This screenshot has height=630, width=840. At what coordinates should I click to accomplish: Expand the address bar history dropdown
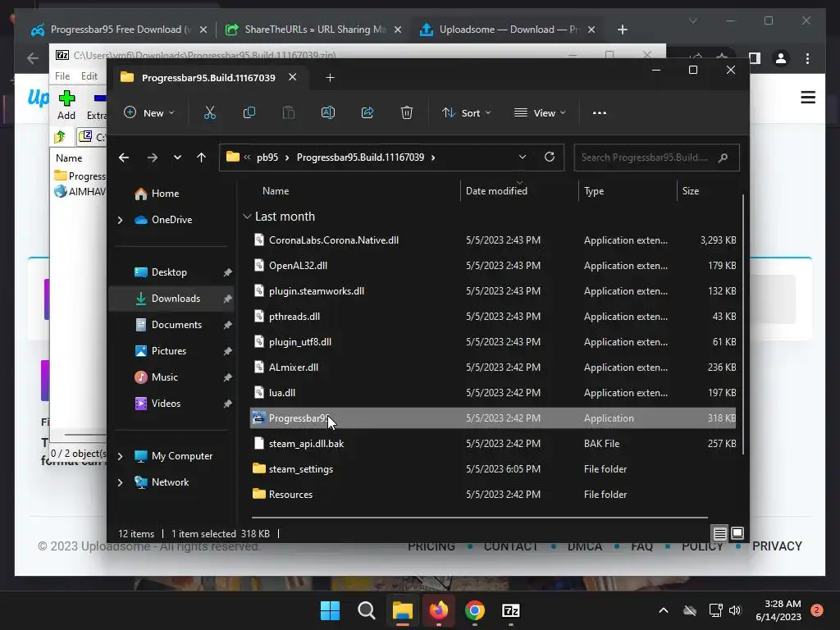[523, 157]
